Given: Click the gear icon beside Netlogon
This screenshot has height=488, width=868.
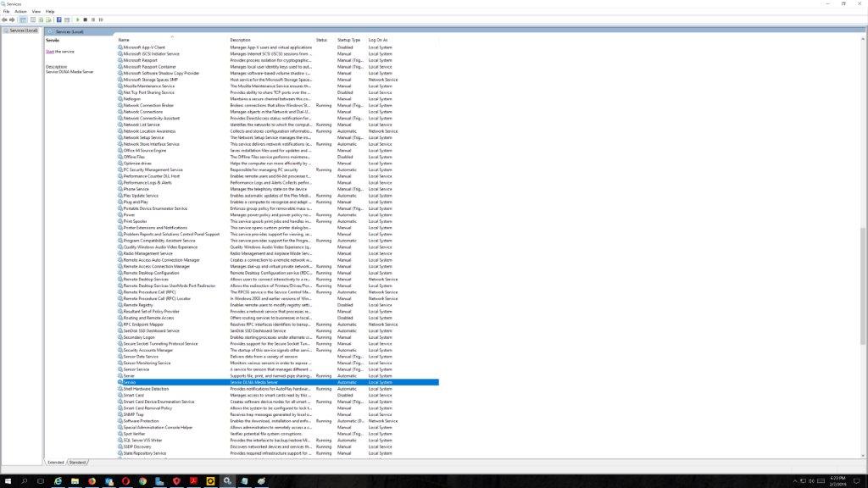Looking at the screenshot, I should click(120, 99).
